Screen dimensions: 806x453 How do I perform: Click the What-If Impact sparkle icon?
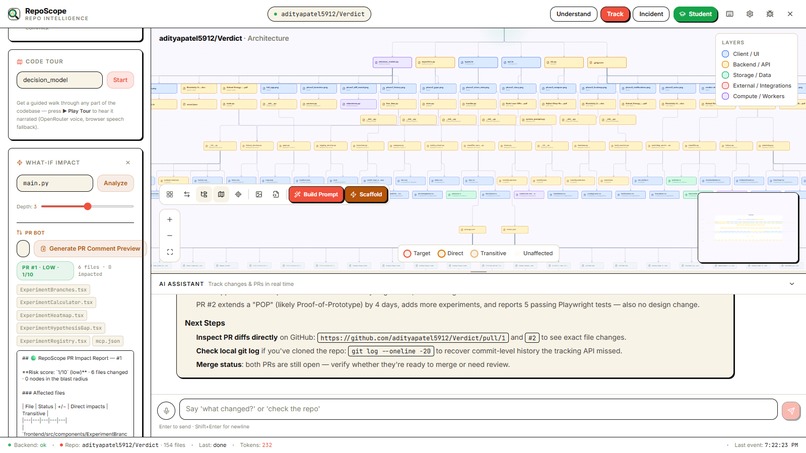[20, 162]
